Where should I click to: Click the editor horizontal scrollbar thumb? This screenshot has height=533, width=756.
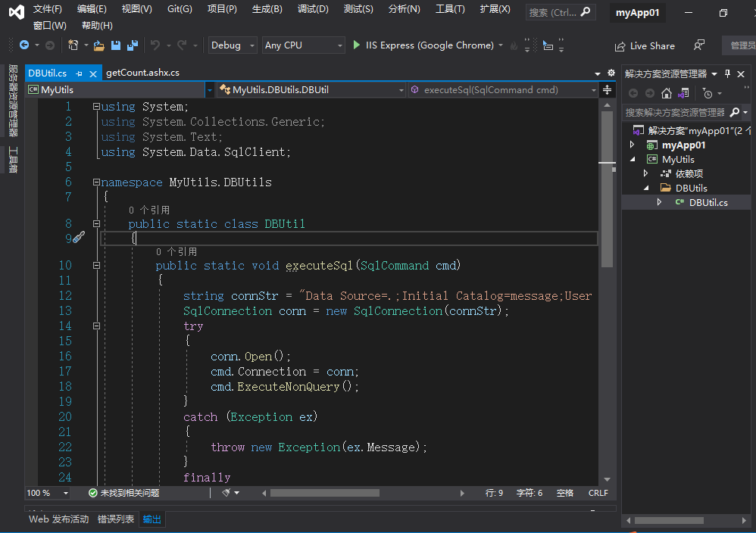tap(324, 493)
